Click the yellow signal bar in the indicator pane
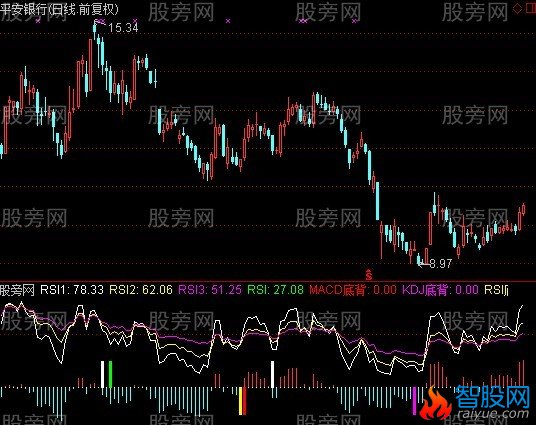 coord(241,401)
